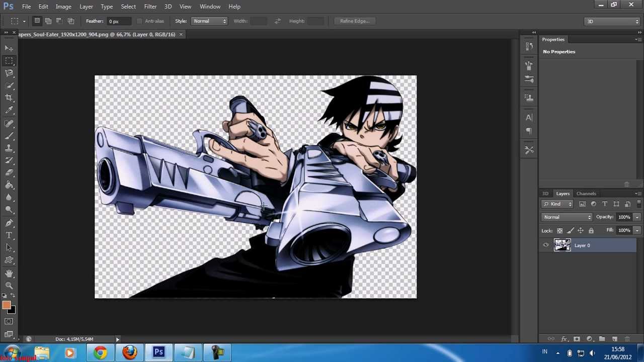The height and width of the screenshot is (362, 644).
Task: Open the Window menu
Action: tap(210, 7)
